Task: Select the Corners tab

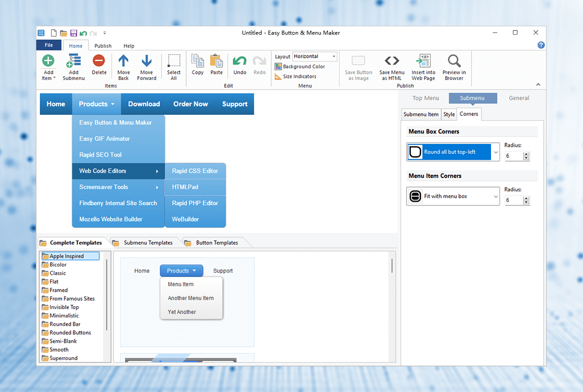Action: click(x=469, y=114)
